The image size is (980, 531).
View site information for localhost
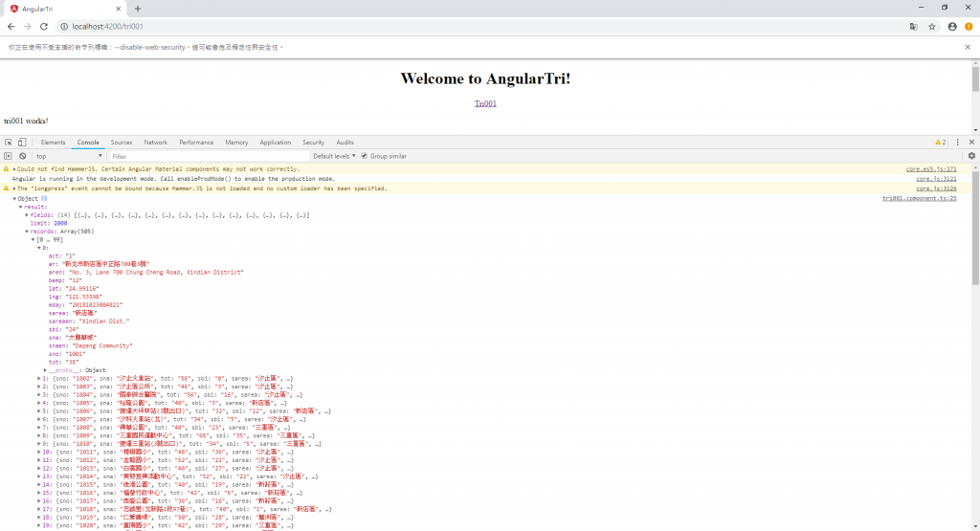64,26
